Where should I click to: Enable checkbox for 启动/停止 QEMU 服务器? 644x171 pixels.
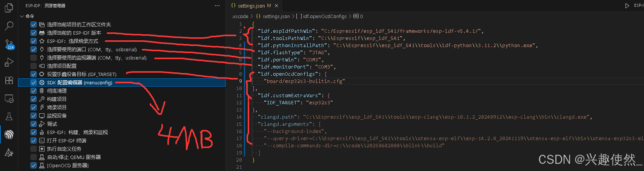click(34, 157)
